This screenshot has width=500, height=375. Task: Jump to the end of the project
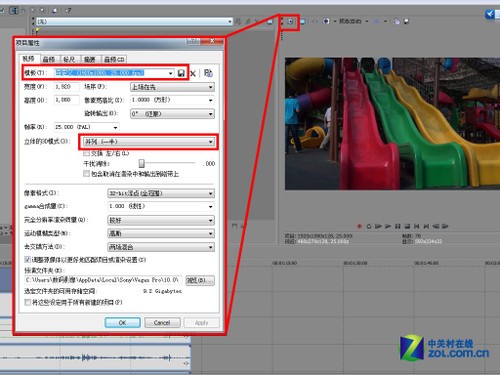(426, 226)
